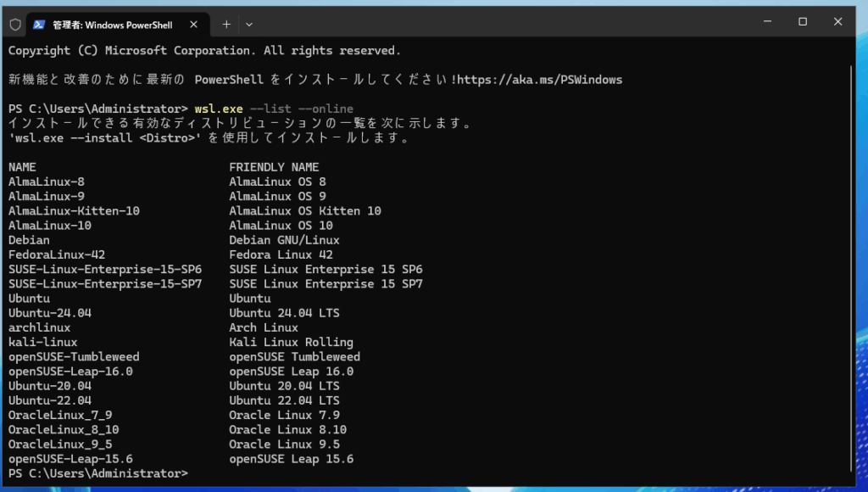Click the terminal vertical scrollbar
Screen dimensions: 868x492
point(849,254)
